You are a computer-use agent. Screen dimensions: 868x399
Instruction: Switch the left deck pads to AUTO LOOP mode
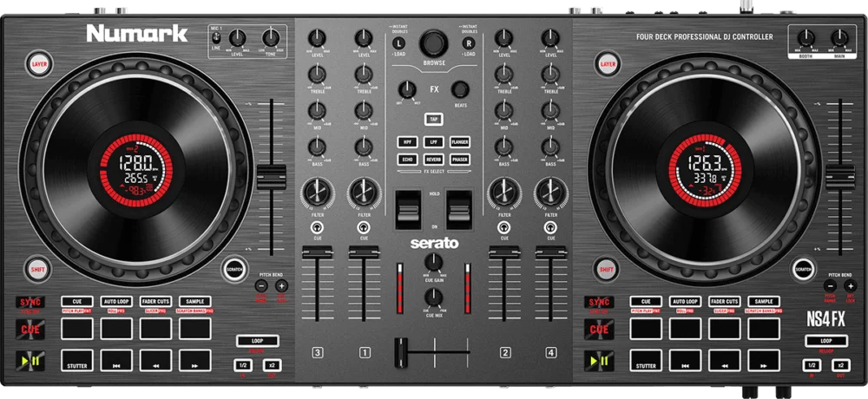pyautogui.click(x=116, y=302)
